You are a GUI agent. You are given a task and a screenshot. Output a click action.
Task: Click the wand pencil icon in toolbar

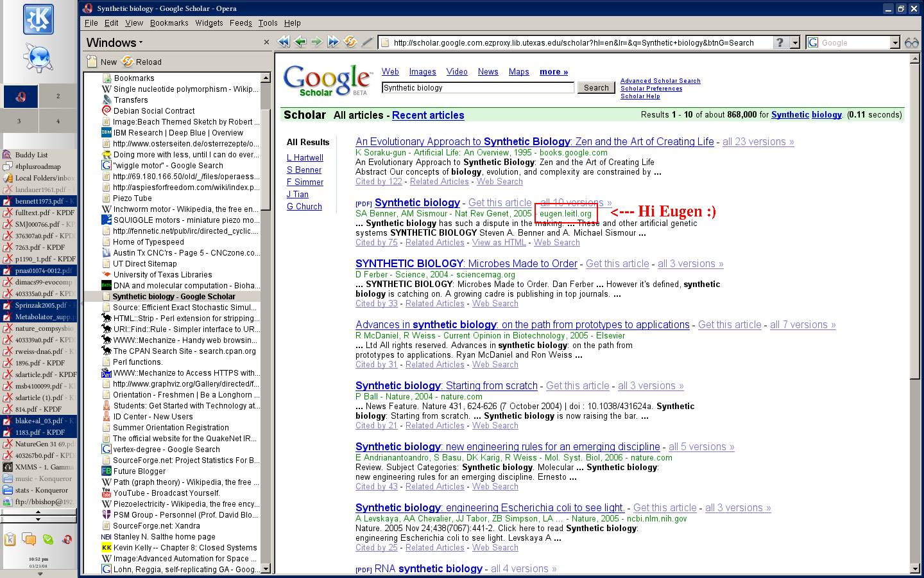(x=367, y=42)
